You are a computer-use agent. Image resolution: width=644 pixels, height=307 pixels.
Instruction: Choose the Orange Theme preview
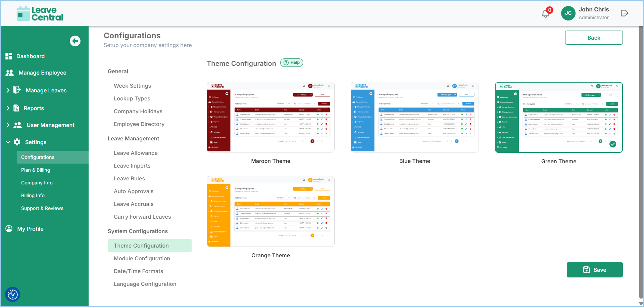click(270, 211)
